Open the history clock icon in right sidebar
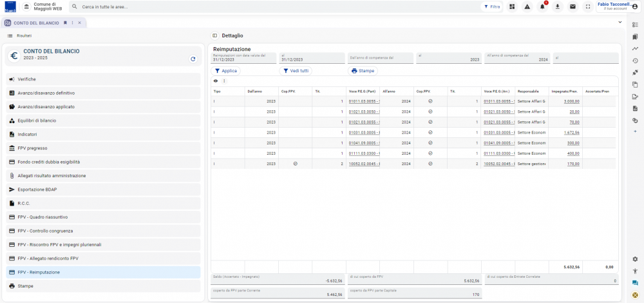The height and width of the screenshot is (303, 644). tap(636, 61)
